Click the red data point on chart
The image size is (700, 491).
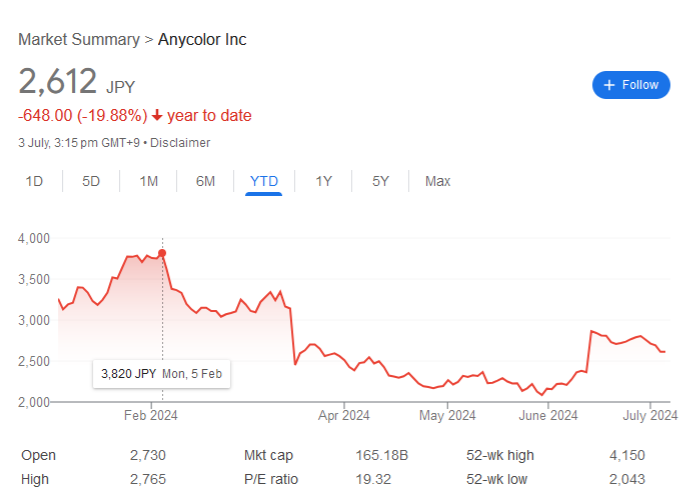point(162,253)
